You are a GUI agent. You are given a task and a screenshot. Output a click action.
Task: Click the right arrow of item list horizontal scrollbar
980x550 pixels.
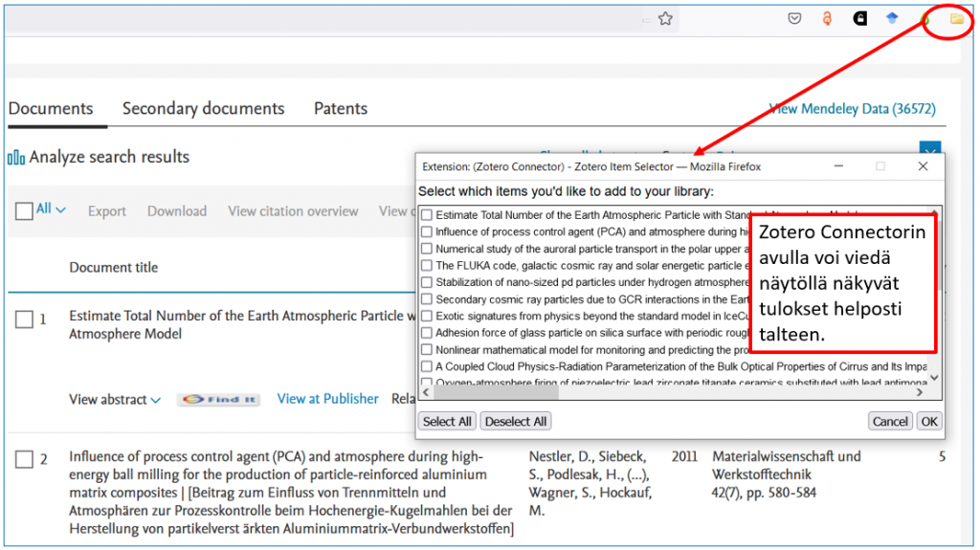click(x=920, y=392)
